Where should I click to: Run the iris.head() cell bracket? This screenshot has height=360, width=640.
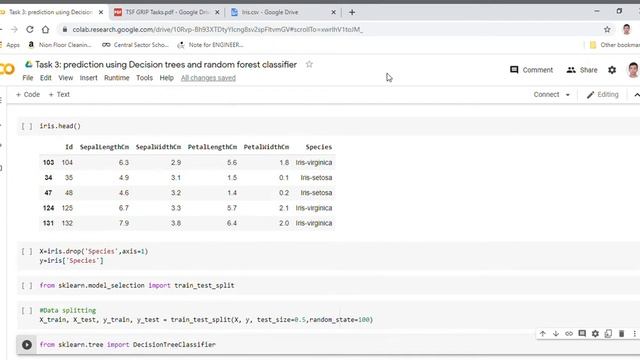point(27,126)
